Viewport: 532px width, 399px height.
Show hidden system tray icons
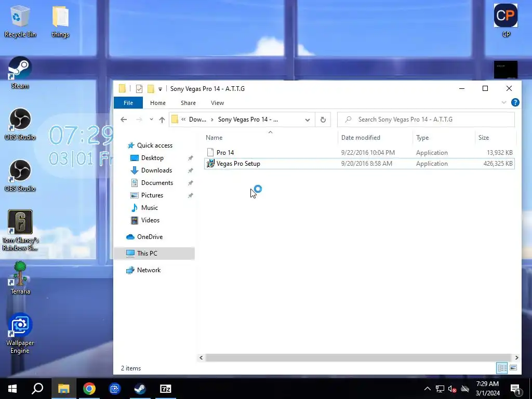pos(428,389)
